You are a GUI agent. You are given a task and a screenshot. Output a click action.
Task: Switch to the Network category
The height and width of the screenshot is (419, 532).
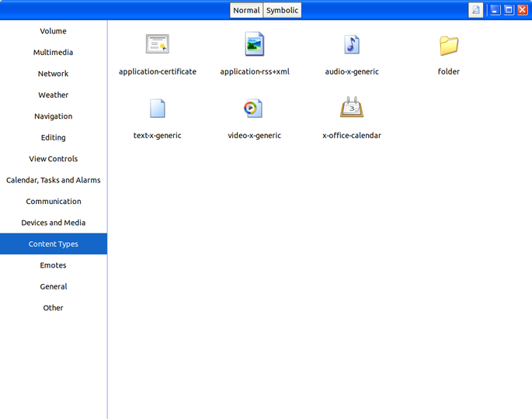54,74
